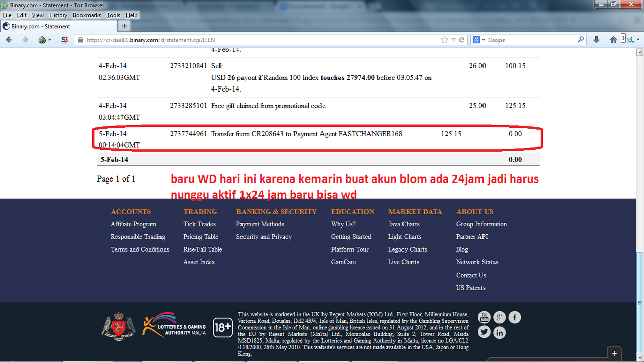This screenshot has height=362, width=644.
Task: Open the Tools menu
Action: point(113,15)
